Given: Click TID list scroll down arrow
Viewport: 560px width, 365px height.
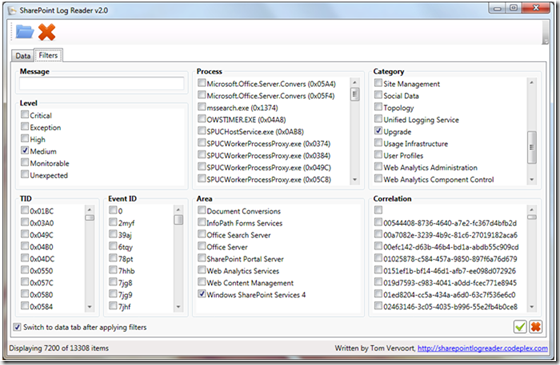Looking at the screenshot, I should click(x=90, y=306).
